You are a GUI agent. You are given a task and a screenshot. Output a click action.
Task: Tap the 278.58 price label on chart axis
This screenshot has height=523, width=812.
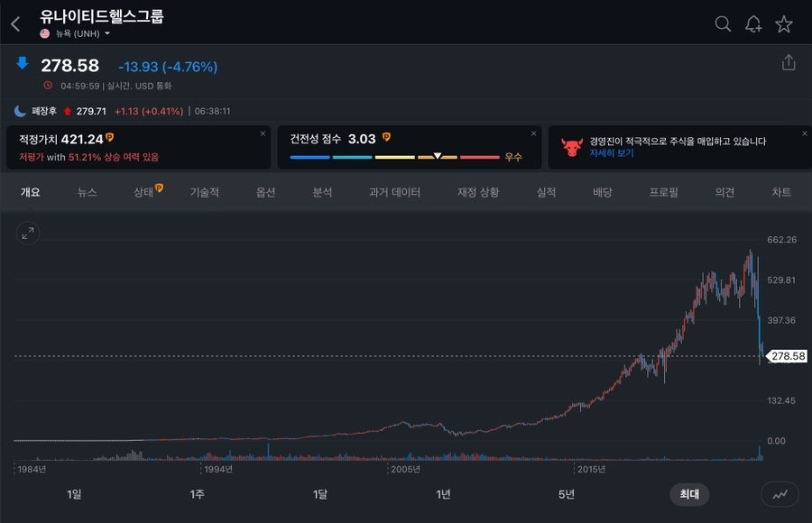point(787,356)
